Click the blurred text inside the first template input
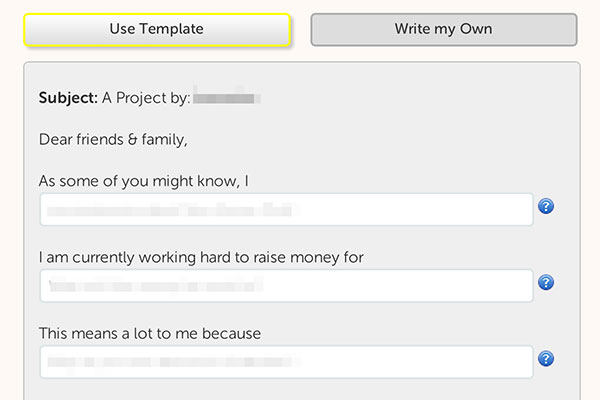 [x=172, y=210]
